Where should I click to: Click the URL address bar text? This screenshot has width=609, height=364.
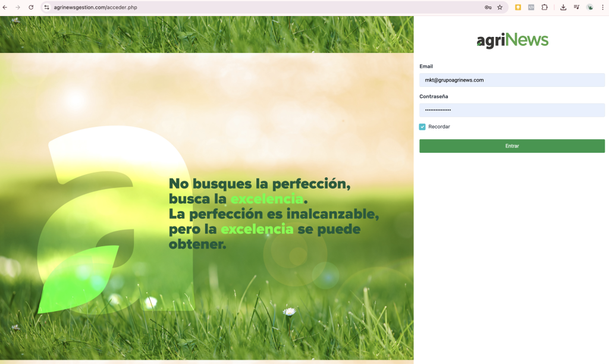(x=95, y=7)
